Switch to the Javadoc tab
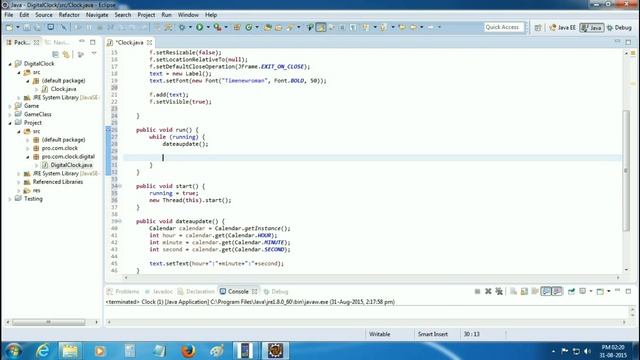This screenshot has width=640, height=360. [158, 291]
